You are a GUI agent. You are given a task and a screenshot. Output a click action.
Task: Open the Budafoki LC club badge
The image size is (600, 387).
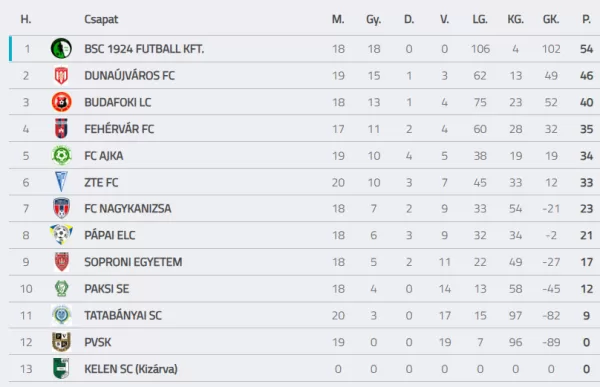point(61,102)
